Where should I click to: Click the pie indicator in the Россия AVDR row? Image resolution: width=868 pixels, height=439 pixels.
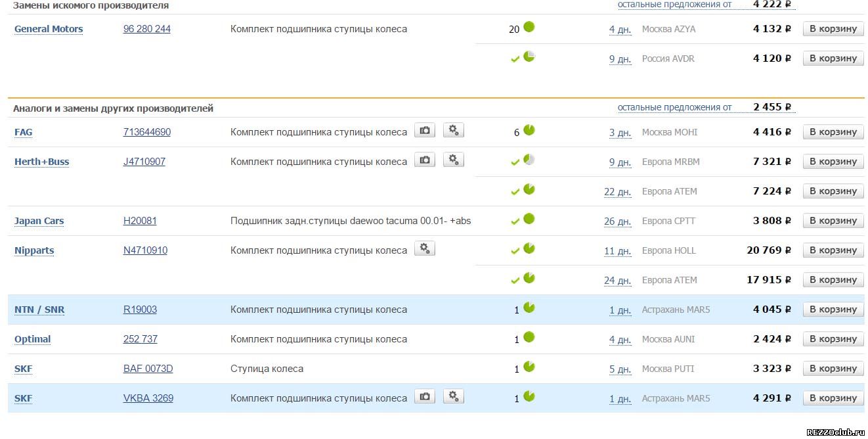[529, 57]
